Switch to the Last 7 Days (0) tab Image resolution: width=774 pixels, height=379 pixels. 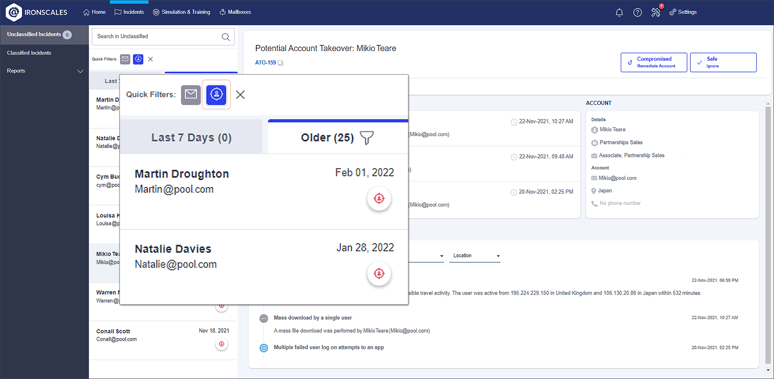(x=191, y=138)
